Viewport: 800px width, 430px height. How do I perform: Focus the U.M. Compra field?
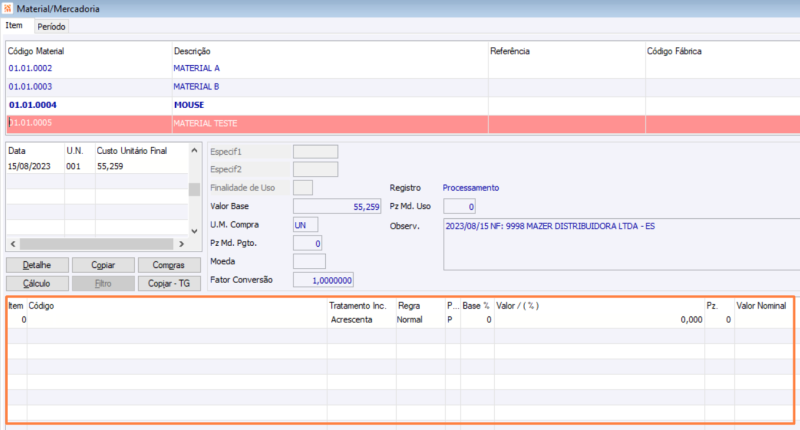click(x=305, y=225)
